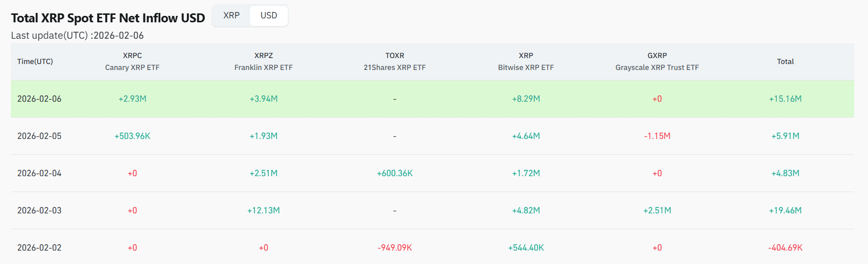Click the +503.96K Canary inflow value

132,136
